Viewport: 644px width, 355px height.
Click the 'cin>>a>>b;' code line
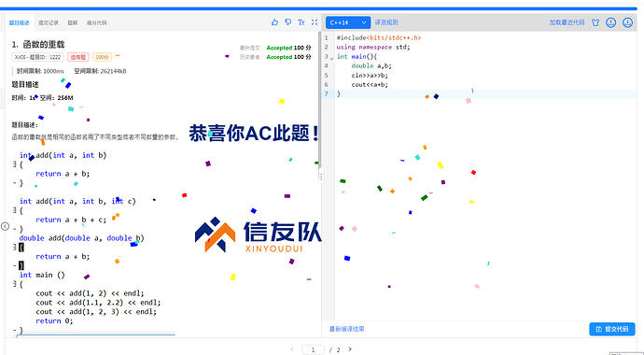[370, 75]
